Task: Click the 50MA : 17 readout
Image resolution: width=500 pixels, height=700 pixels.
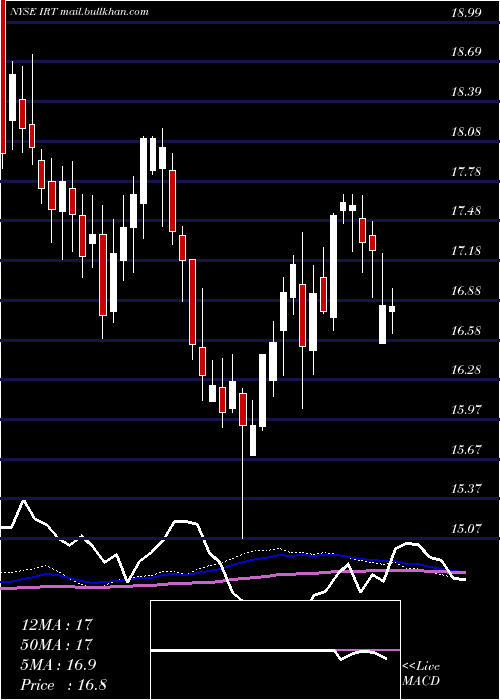Action: (x=57, y=645)
